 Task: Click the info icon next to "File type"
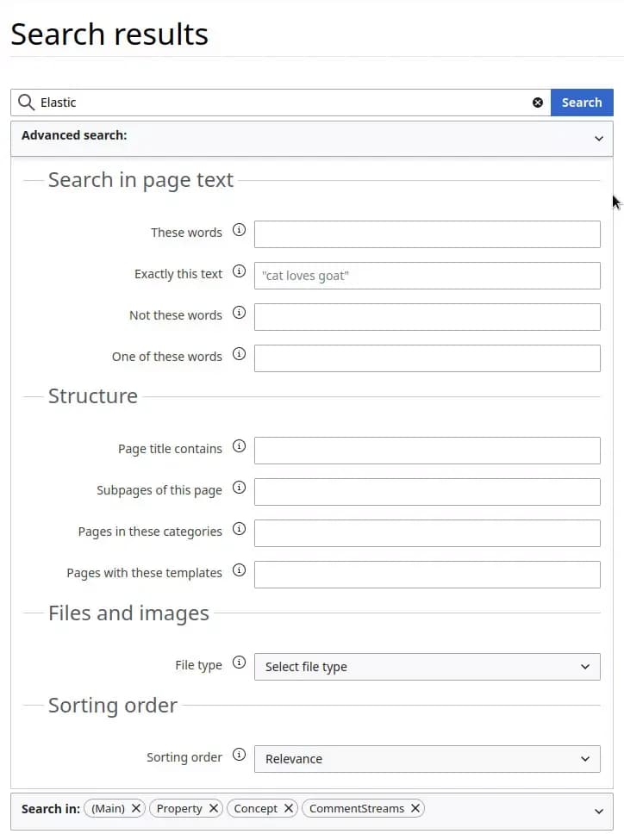(x=239, y=664)
